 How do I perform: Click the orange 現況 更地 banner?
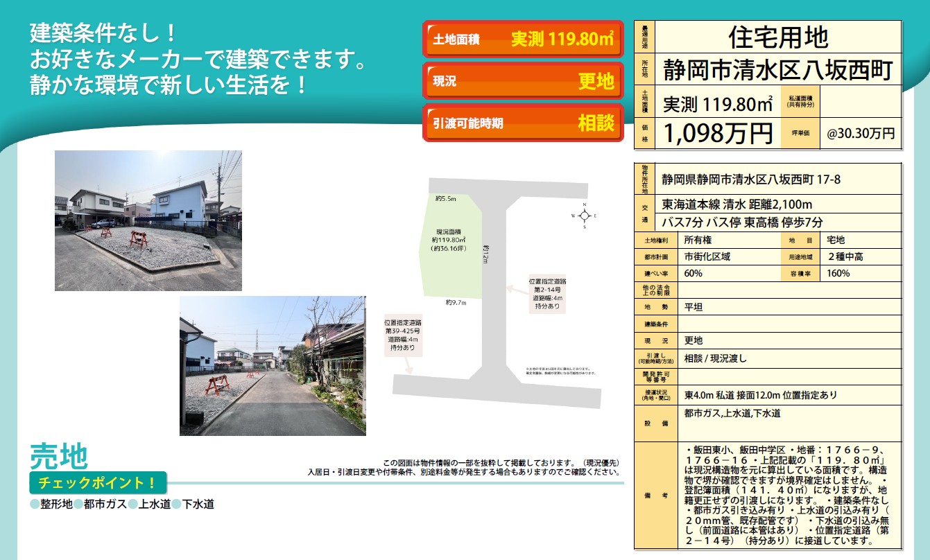click(x=524, y=81)
